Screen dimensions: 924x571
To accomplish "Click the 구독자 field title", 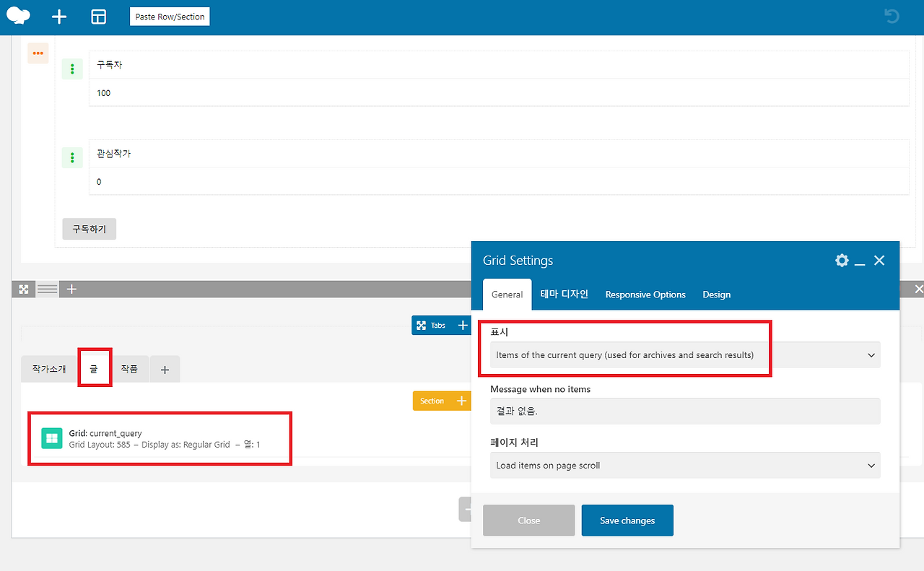I will 109,65.
